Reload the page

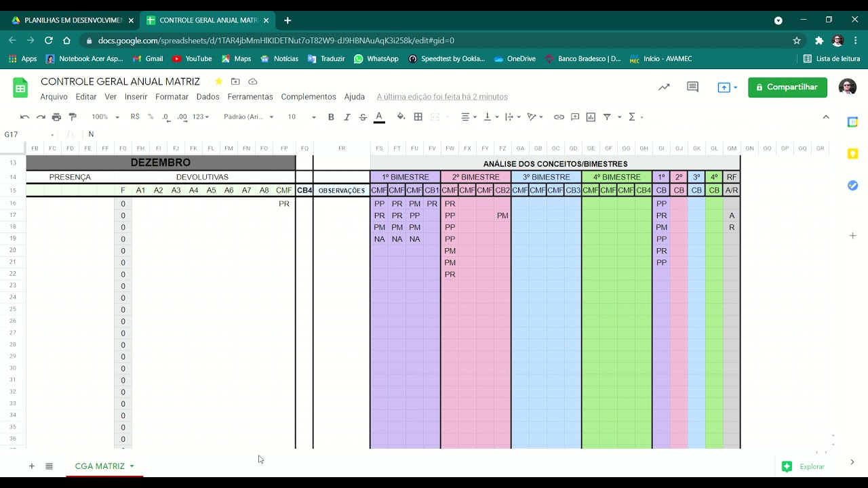coord(48,41)
